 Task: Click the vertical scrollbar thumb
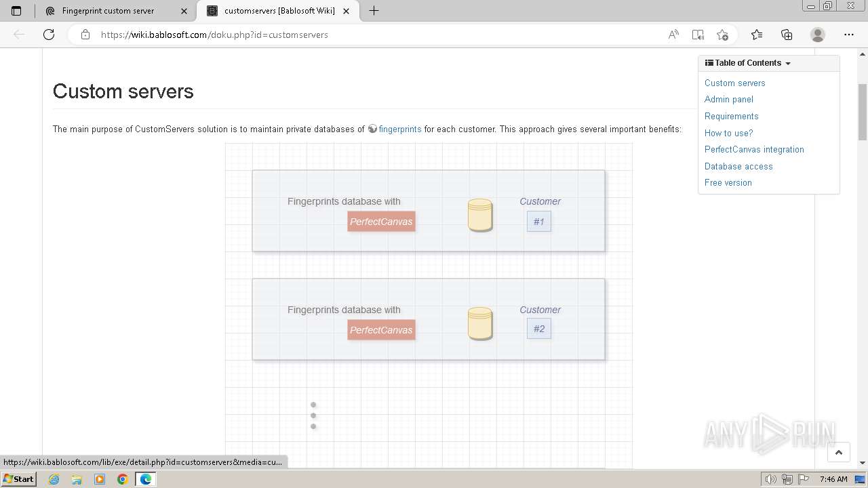coord(863,112)
